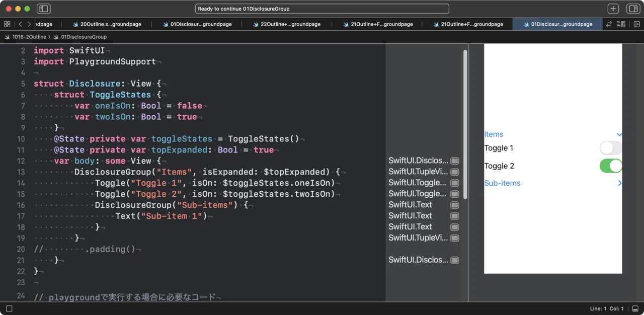Click 'Disclosure' struct name on line 5
Image resolution: width=644 pixels, height=315 pixels.
(95, 84)
